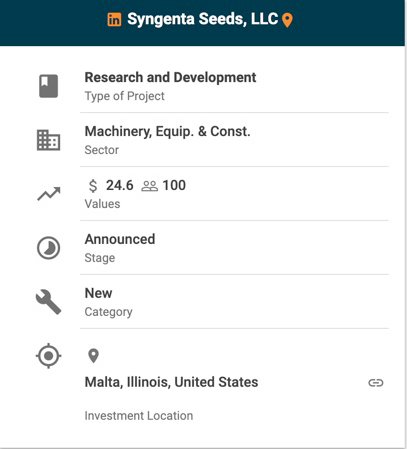407x449 pixels.
Task: Click the book icon for Type of Project
Action: coord(49,86)
